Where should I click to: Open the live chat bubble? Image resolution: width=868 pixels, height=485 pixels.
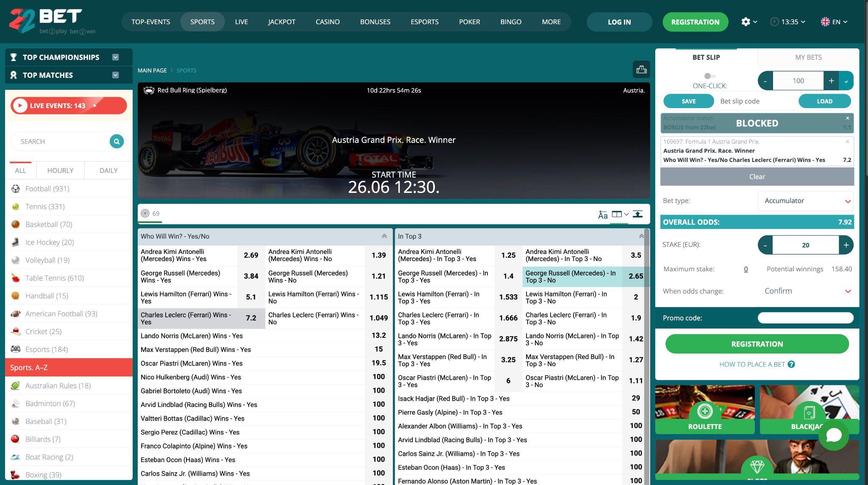pos(834,435)
